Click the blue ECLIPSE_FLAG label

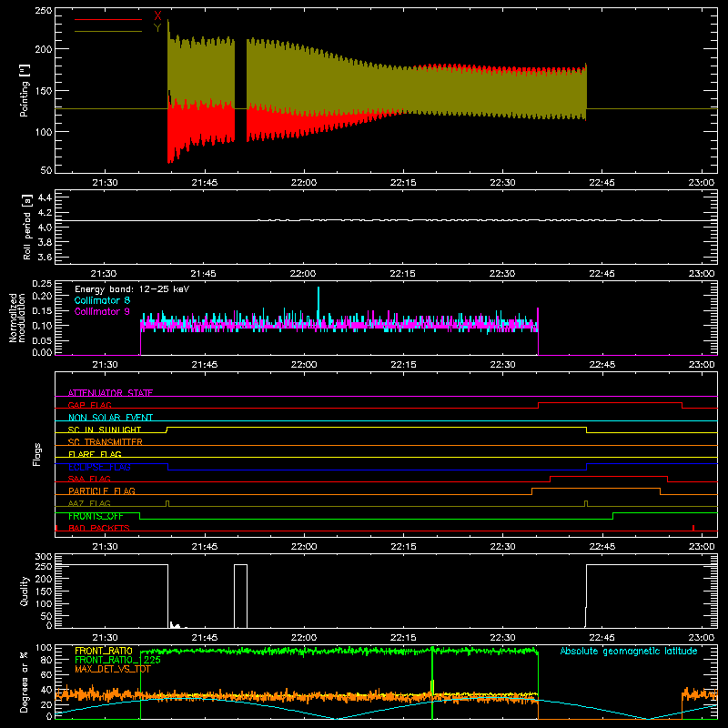click(x=99, y=467)
